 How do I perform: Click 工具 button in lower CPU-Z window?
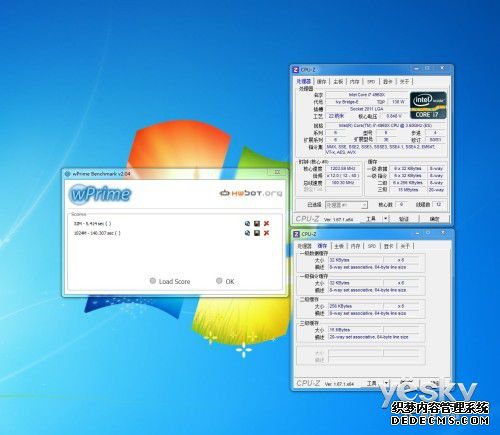[372, 383]
